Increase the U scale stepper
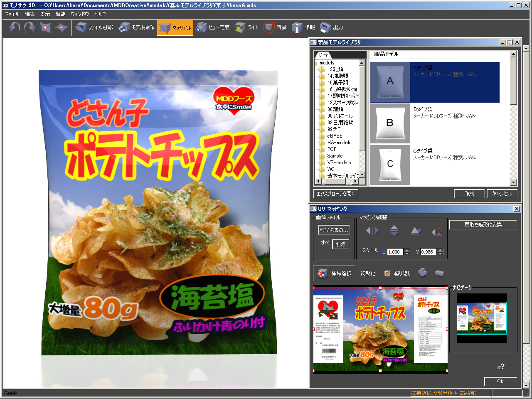Screen dimensions: 532x399 (407, 250)
